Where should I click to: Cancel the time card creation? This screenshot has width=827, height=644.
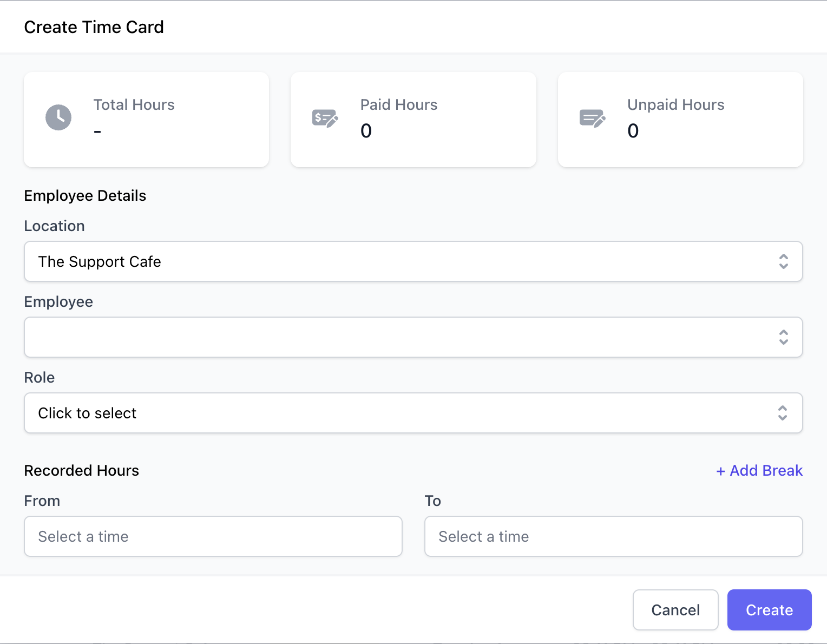[x=675, y=610]
